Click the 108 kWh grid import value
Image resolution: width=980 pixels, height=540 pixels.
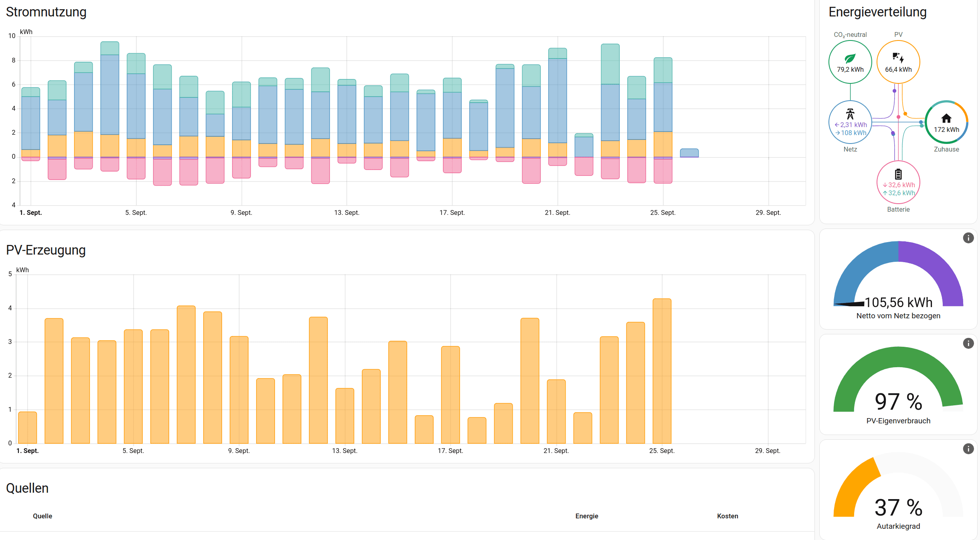[x=853, y=133]
